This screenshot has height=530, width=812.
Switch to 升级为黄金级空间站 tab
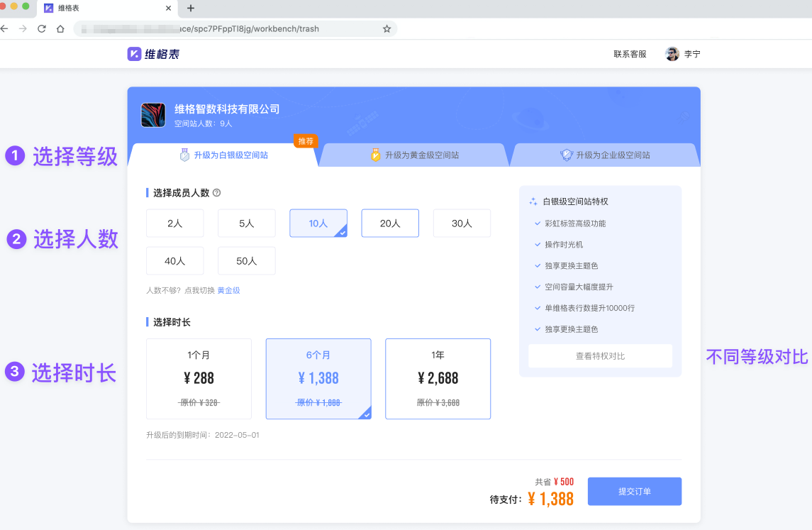414,155
